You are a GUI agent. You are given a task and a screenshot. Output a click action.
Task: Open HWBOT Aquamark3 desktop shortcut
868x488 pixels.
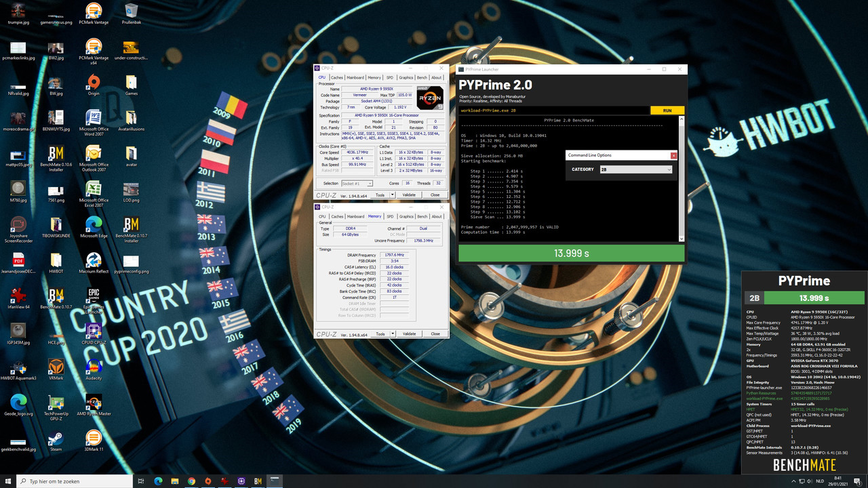(x=18, y=369)
